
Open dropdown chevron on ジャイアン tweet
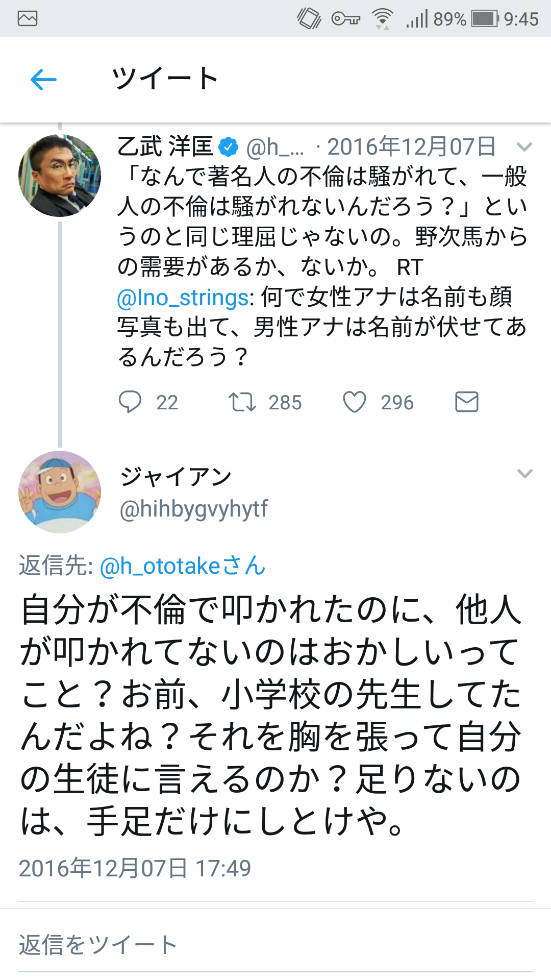click(524, 474)
